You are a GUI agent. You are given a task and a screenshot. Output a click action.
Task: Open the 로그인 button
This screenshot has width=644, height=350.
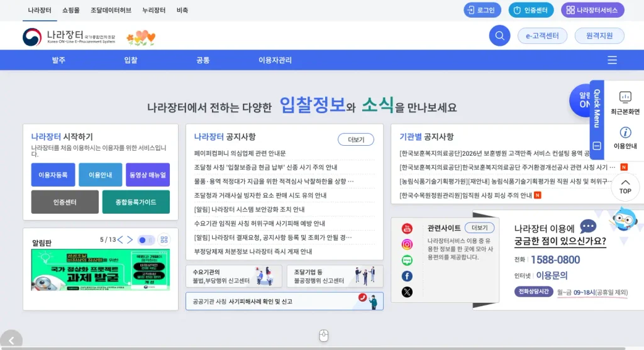click(x=482, y=10)
